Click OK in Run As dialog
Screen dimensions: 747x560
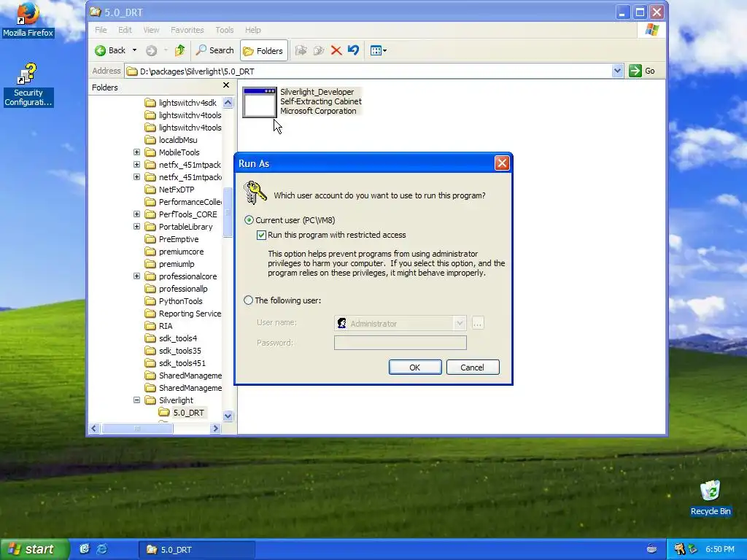(x=415, y=367)
